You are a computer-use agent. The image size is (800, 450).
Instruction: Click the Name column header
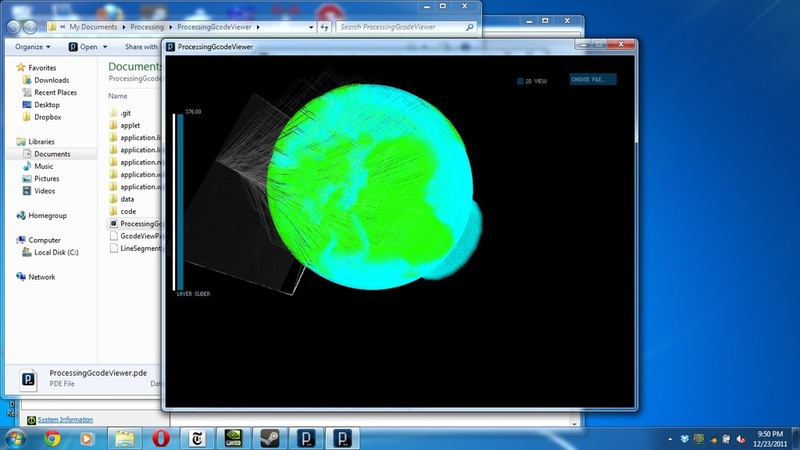coord(118,95)
